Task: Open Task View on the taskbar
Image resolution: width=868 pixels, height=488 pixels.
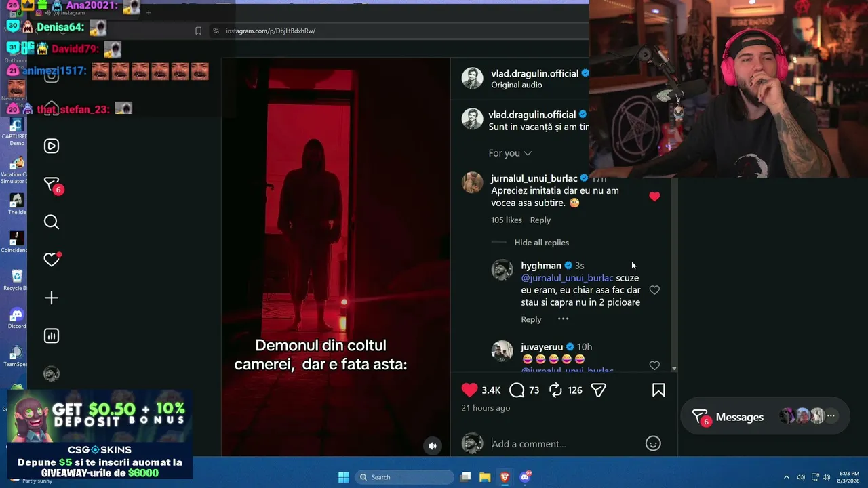Action: [465, 477]
